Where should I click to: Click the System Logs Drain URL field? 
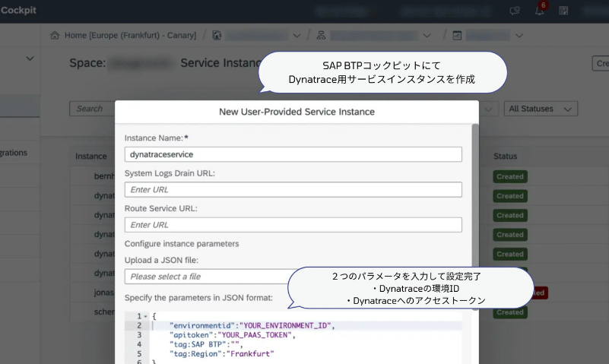point(293,190)
